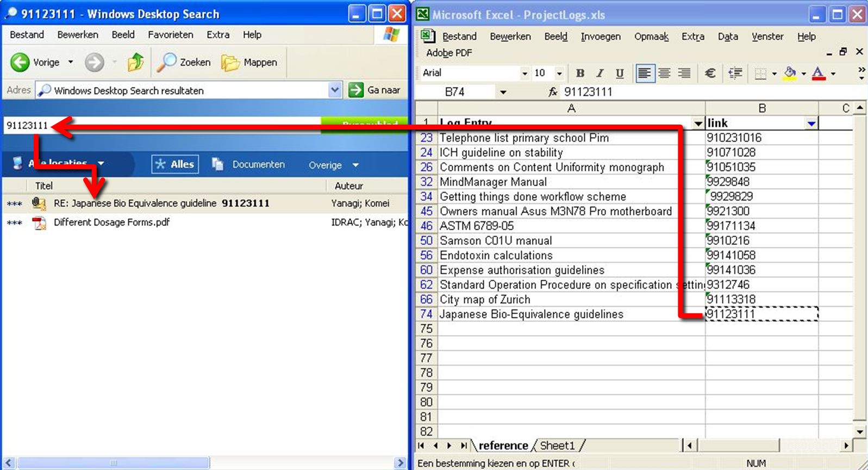Select the Documenten filter
This screenshot has width=868, height=470.
[248, 164]
